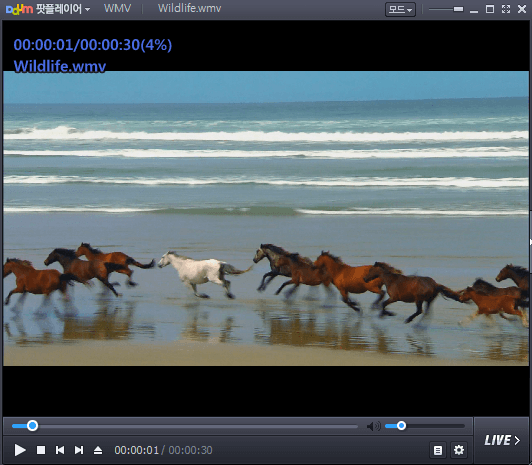Click the seek bar handle
The width and height of the screenshot is (532, 465).
pos(33,426)
